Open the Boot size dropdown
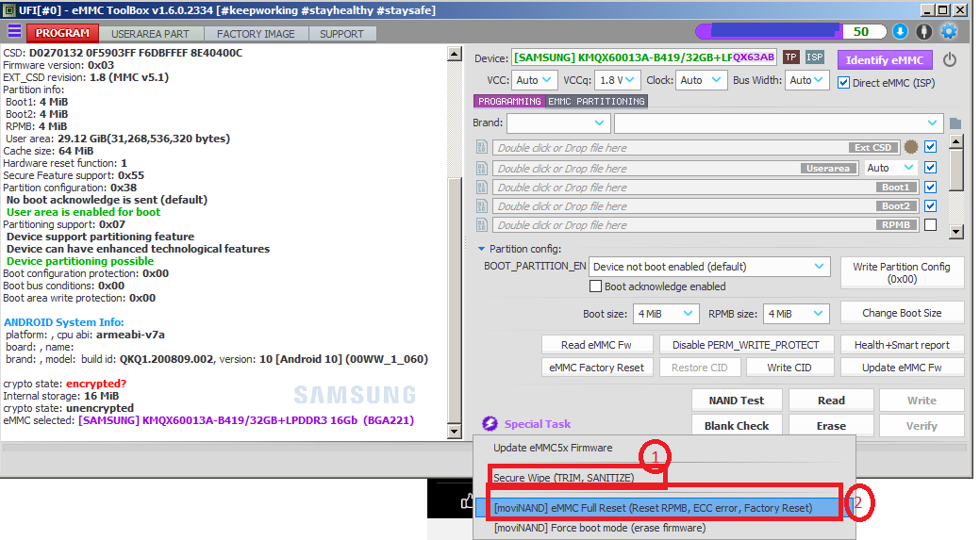 [x=665, y=314]
